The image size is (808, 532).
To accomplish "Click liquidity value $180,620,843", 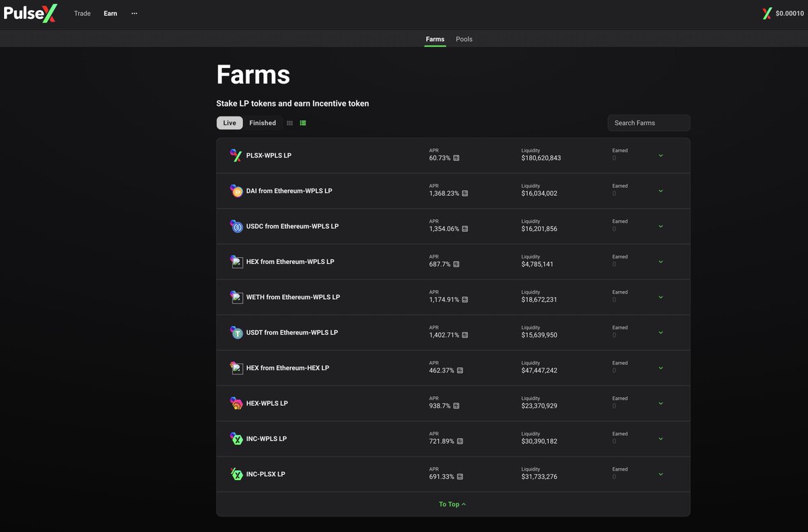I will tap(541, 158).
